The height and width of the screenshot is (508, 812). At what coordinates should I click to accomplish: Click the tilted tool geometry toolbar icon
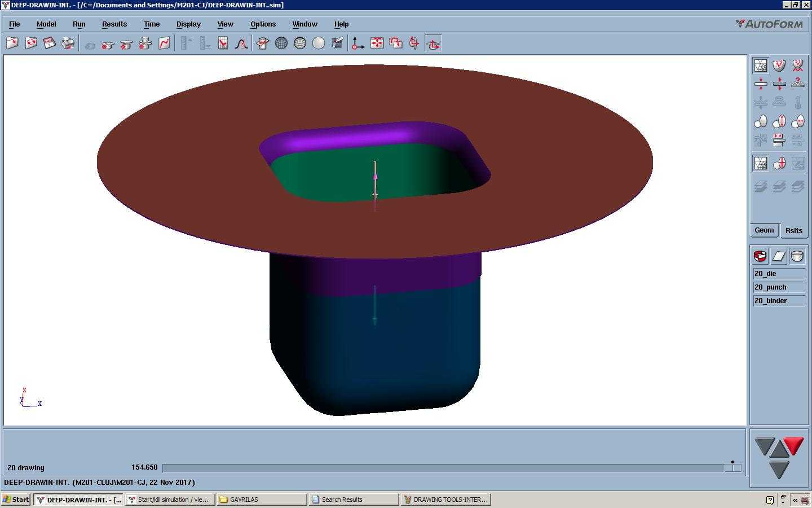point(263,43)
